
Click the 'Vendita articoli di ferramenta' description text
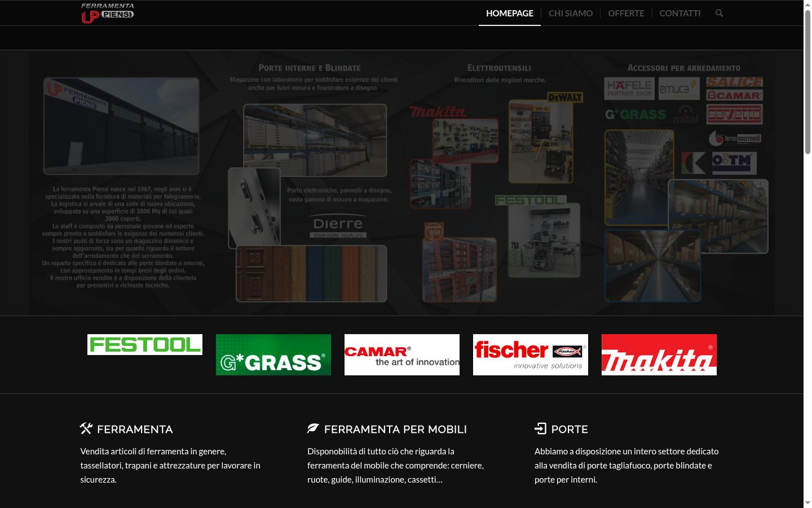coord(170,465)
